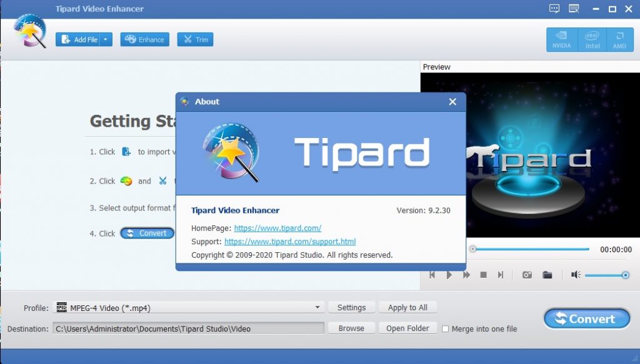Minimize the Tipard Video Enhancer window

(x=596, y=9)
